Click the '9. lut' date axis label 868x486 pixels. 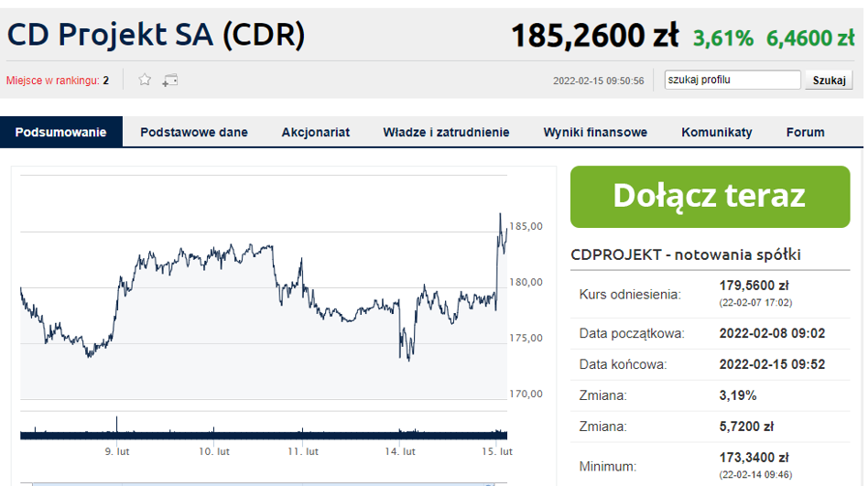pyautogui.click(x=117, y=451)
